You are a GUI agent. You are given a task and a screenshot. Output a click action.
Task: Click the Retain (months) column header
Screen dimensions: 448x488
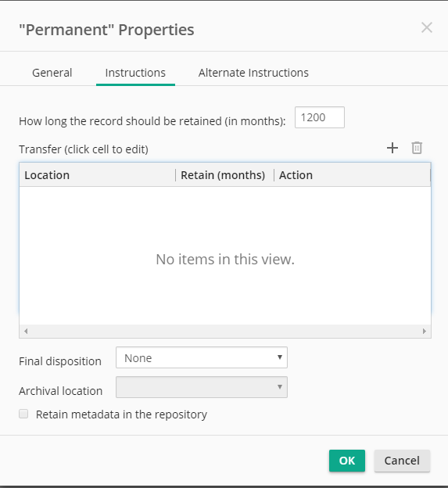224,175
